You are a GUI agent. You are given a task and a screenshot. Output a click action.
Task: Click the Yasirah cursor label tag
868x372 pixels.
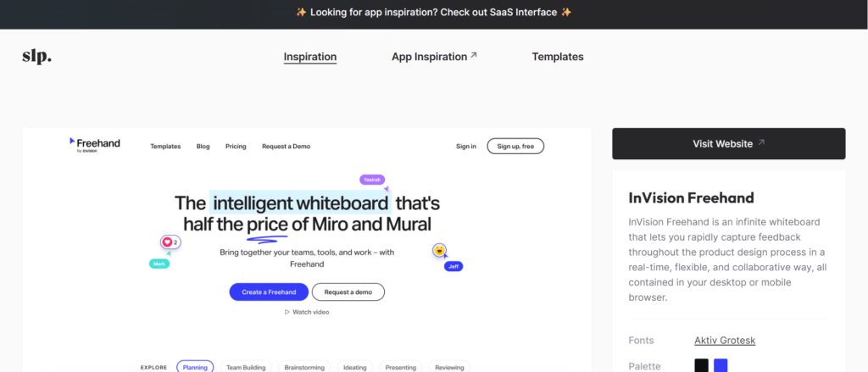pyautogui.click(x=372, y=180)
